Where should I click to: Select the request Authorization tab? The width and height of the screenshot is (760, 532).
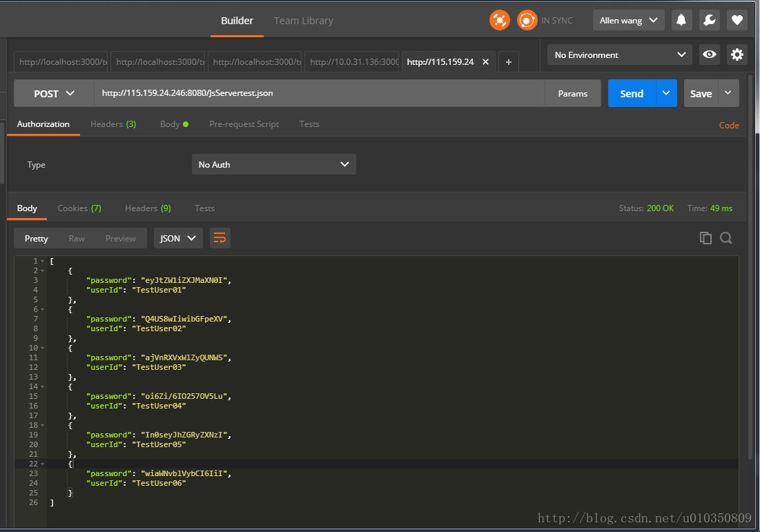click(43, 124)
